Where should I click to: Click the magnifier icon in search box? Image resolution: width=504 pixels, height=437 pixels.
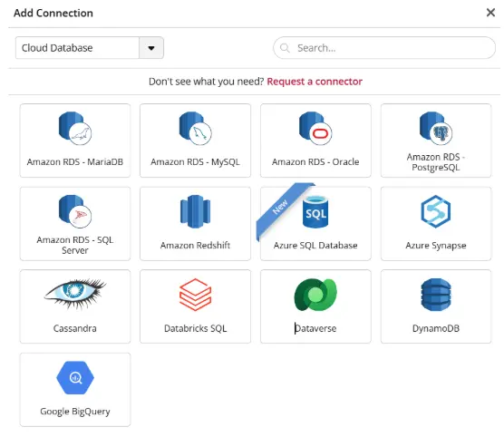[x=285, y=48]
